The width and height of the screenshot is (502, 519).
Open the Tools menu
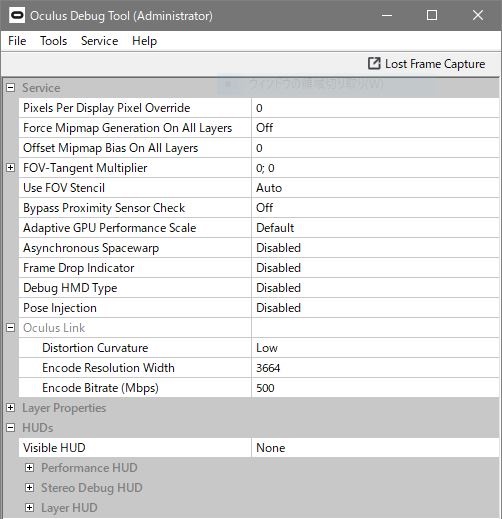point(53,41)
